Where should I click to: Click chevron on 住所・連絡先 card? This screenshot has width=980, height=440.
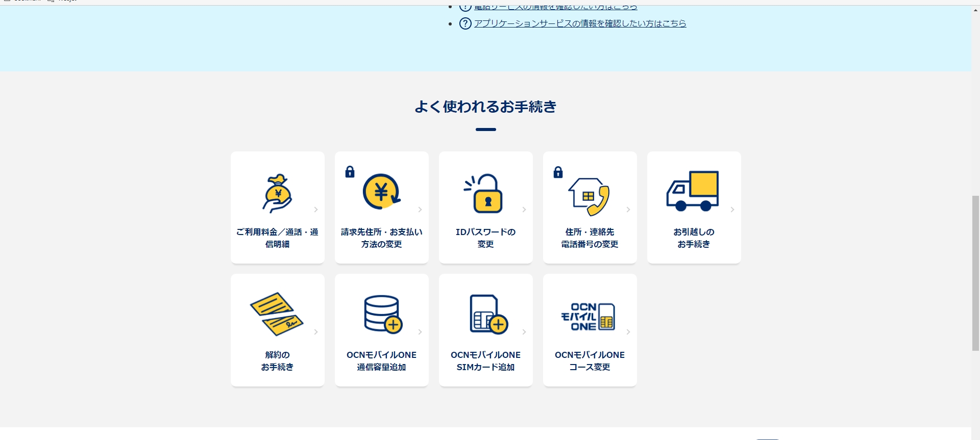(628, 210)
